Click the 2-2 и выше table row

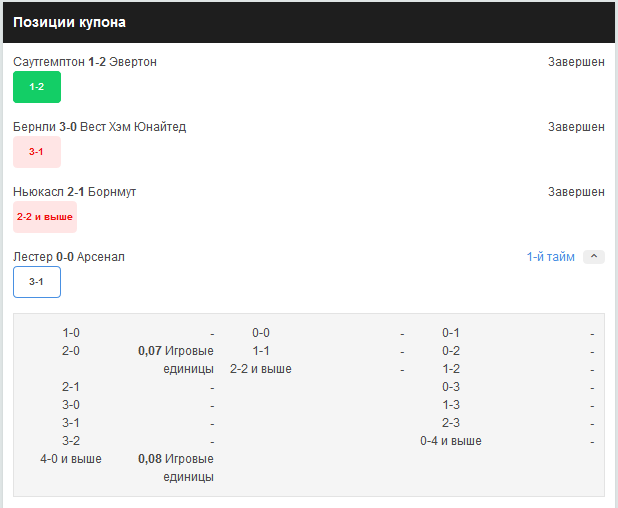pos(261,369)
